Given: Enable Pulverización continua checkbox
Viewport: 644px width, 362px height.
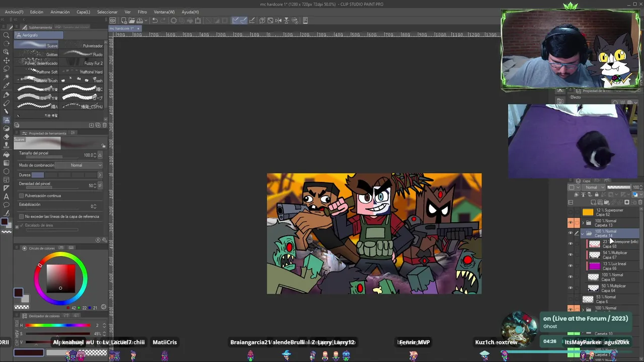Looking at the screenshot, I should (21, 196).
